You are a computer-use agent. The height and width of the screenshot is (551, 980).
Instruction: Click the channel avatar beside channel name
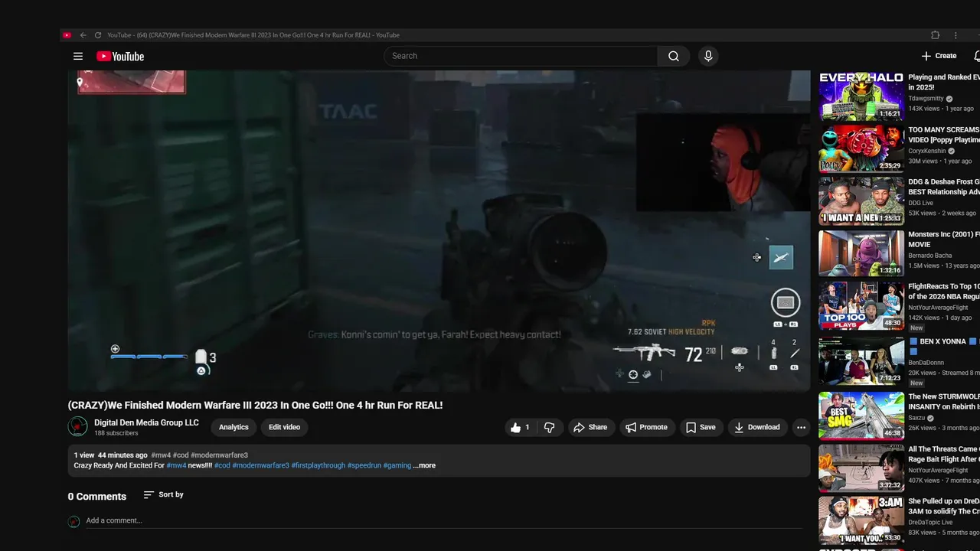point(77,426)
